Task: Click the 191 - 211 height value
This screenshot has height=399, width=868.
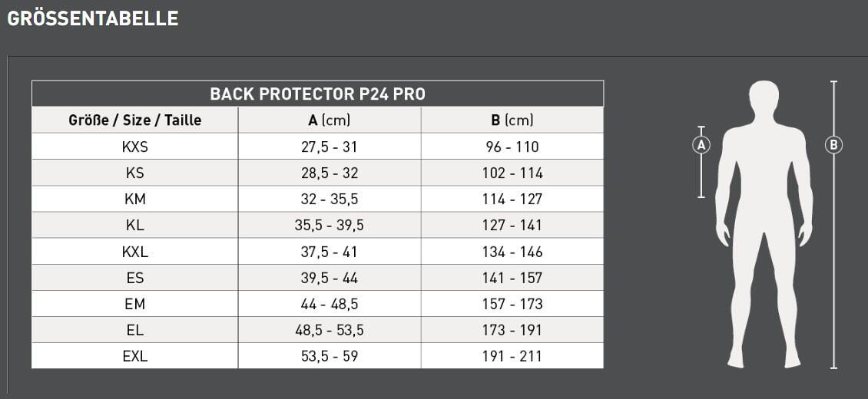Action: 512,357
